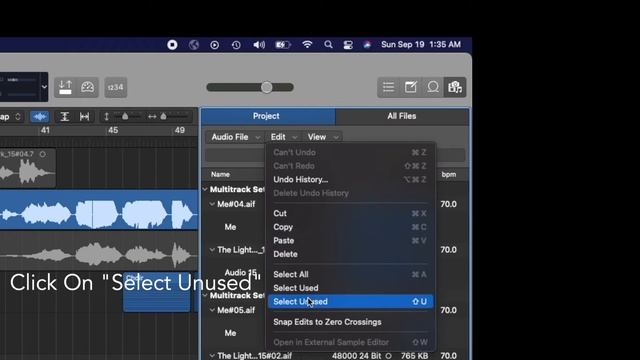Open the Audio File menu

coord(235,137)
